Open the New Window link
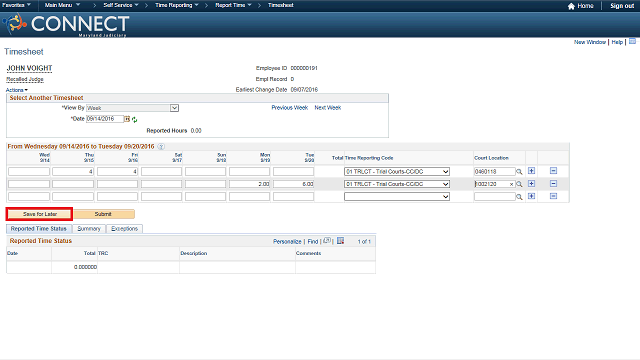 click(590, 42)
